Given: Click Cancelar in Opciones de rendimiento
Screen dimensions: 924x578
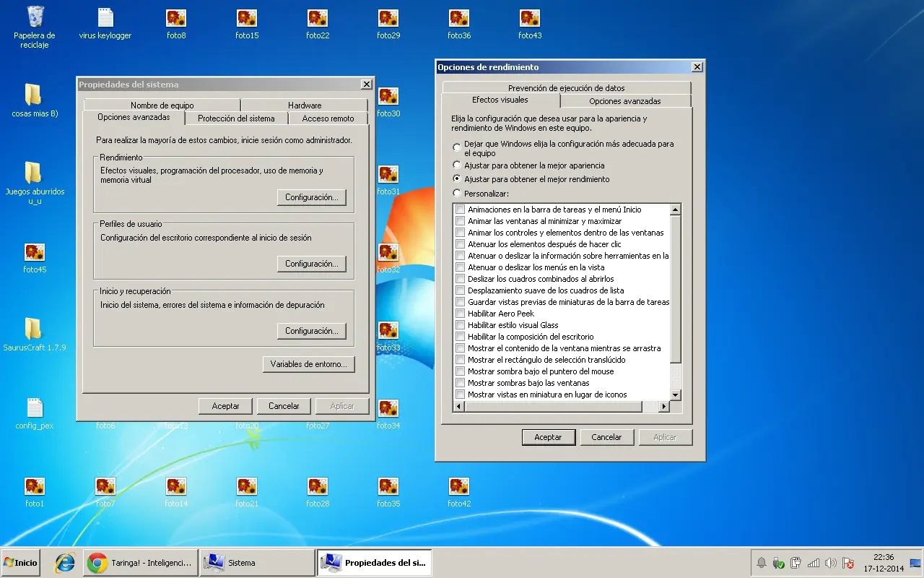Looking at the screenshot, I should pos(606,437).
